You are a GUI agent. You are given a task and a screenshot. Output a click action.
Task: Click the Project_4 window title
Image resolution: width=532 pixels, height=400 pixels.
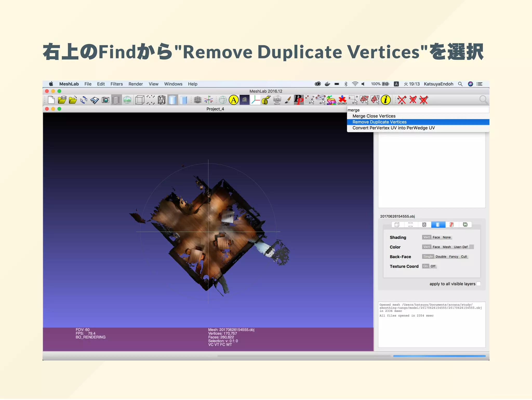(215, 109)
